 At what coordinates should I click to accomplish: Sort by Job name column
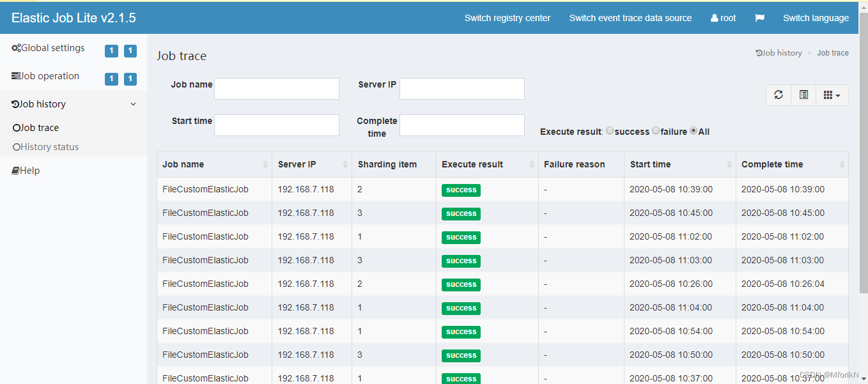(214, 164)
